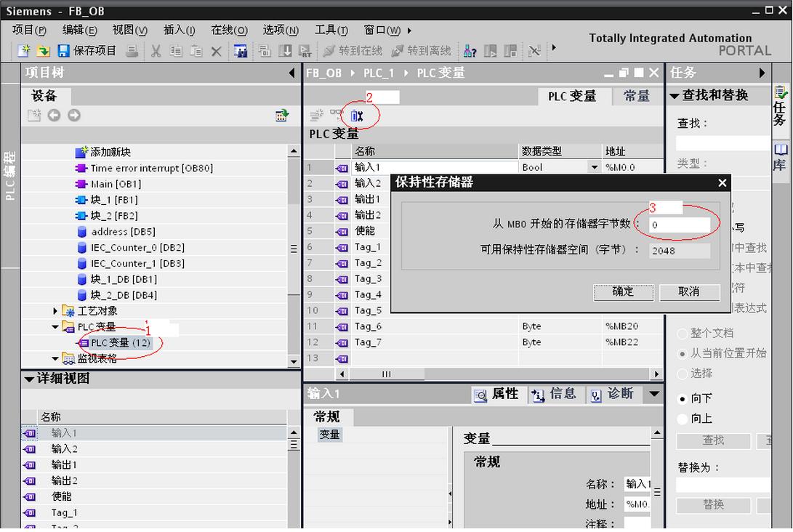Select the 从当前位置开始 radio button
Image resolution: width=793 pixels, height=532 pixels.
[x=683, y=354]
